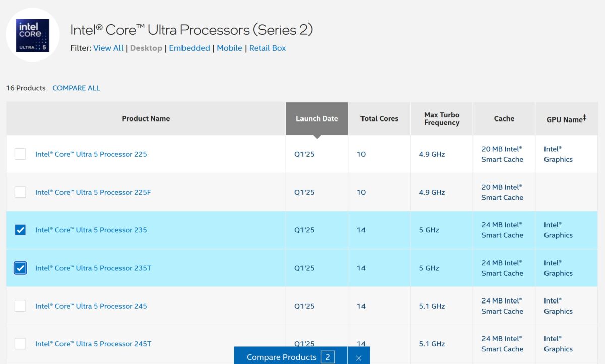Viewport: 605px width, 364px height.
Task: Select the View All filter
Action: pos(108,48)
